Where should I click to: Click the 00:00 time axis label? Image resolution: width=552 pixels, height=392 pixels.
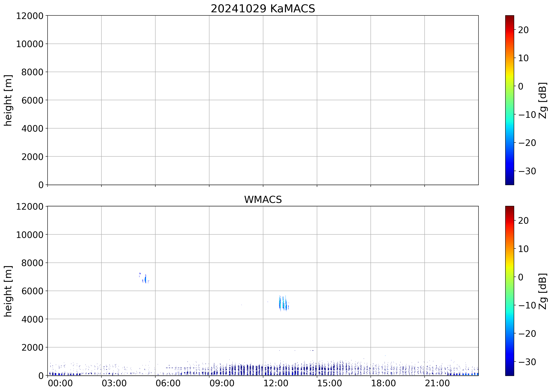[x=60, y=383]
